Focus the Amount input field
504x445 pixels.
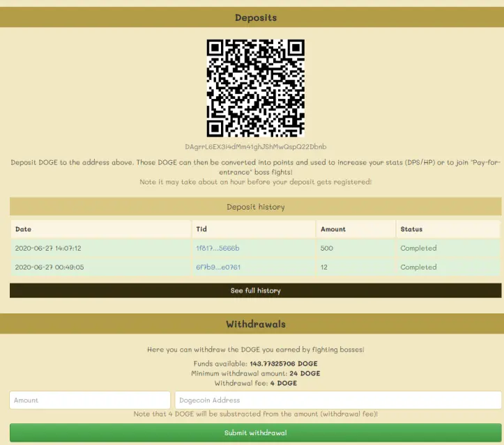pyautogui.click(x=90, y=400)
